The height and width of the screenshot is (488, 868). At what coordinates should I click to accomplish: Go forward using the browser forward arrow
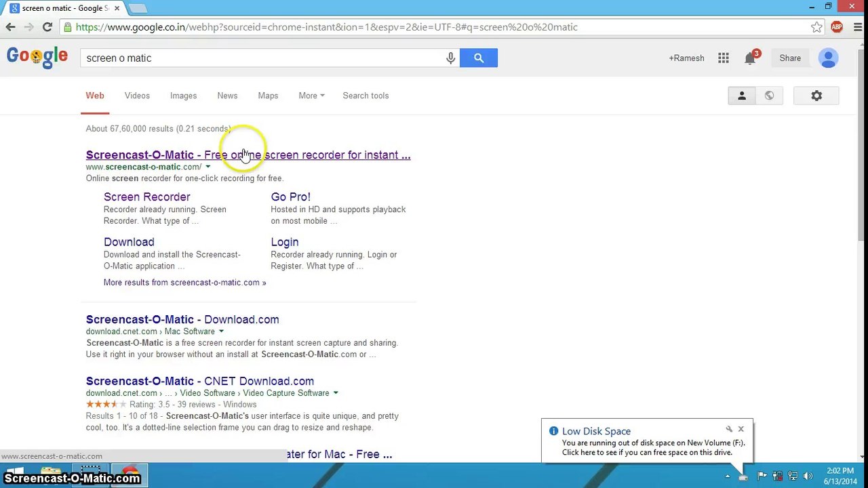click(x=28, y=27)
